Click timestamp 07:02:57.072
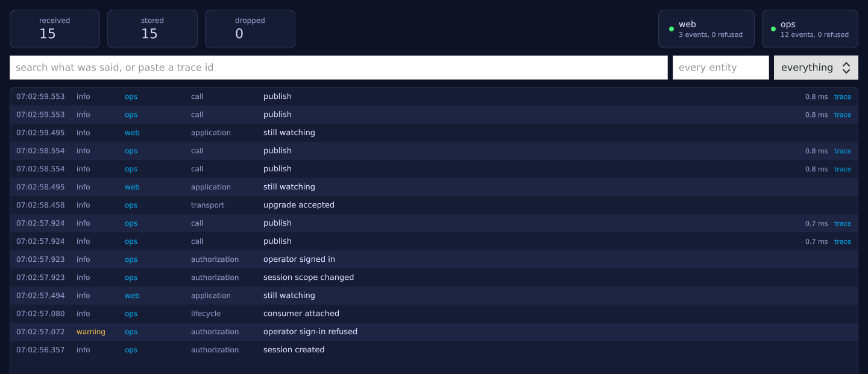Image resolution: width=868 pixels, height=374 pixels. (x=40, y=332)
